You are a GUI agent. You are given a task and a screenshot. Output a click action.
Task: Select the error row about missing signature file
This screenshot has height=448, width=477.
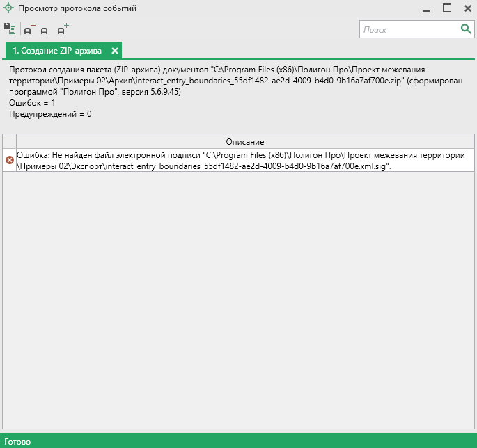pyautogui.click(x=244, y=160)
